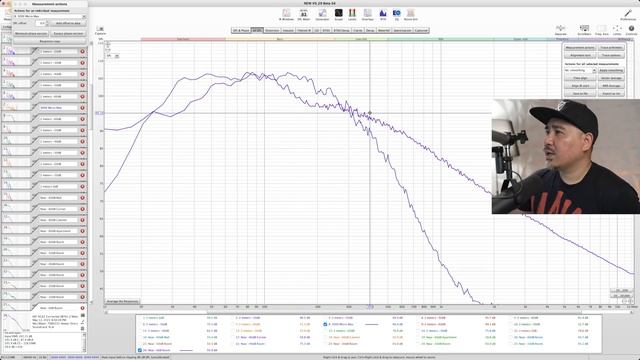Click the Time align button
This screenshot has width=640, height=360.
[580, 78]
